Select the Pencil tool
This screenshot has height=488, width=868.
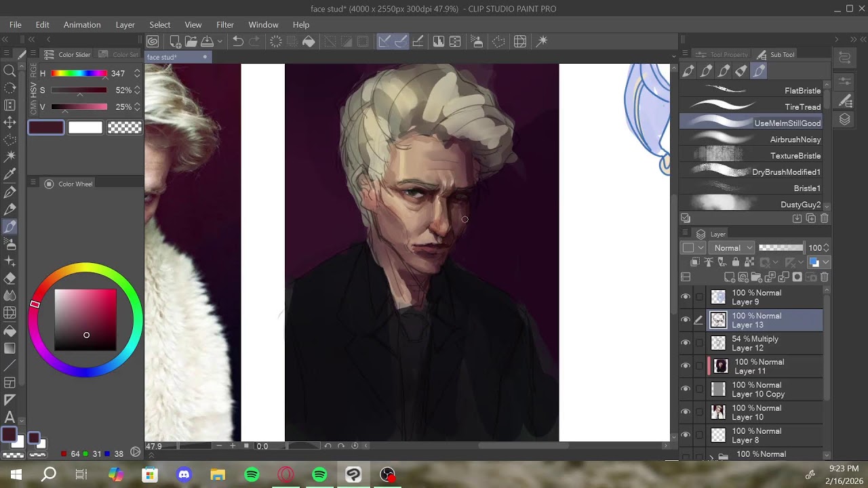pos(10,209)
